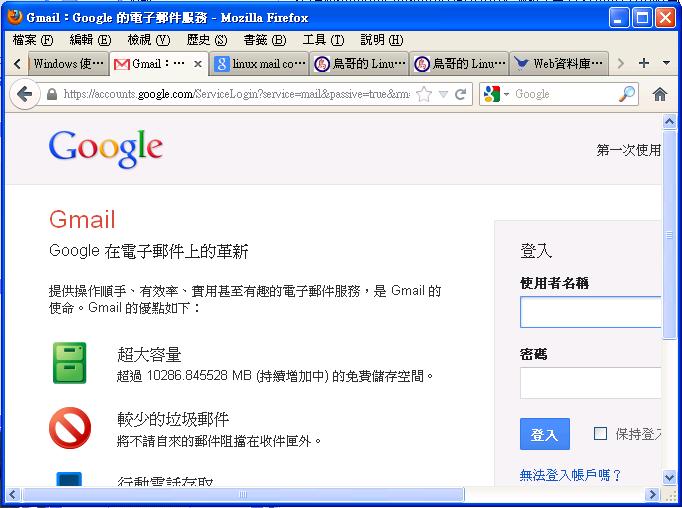The width and height of the screenshot is (682, 508).
Task: Maximize the Firefox window
Action: 642,17
